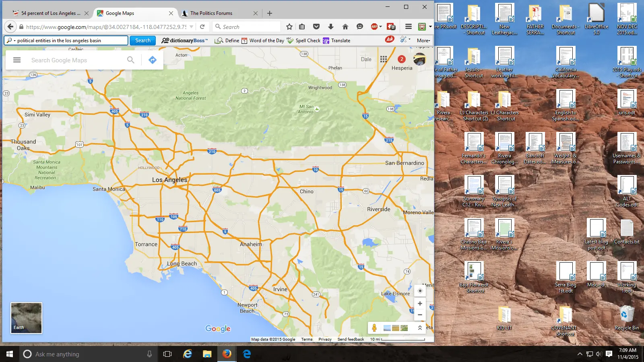Open the Adblock Plus dropdown arrow

coord(381,27)
